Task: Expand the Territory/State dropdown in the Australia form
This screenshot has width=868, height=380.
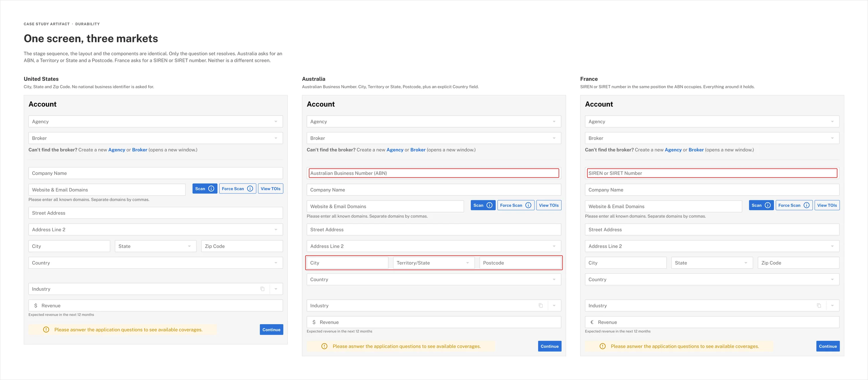Action: click(434, 263)
